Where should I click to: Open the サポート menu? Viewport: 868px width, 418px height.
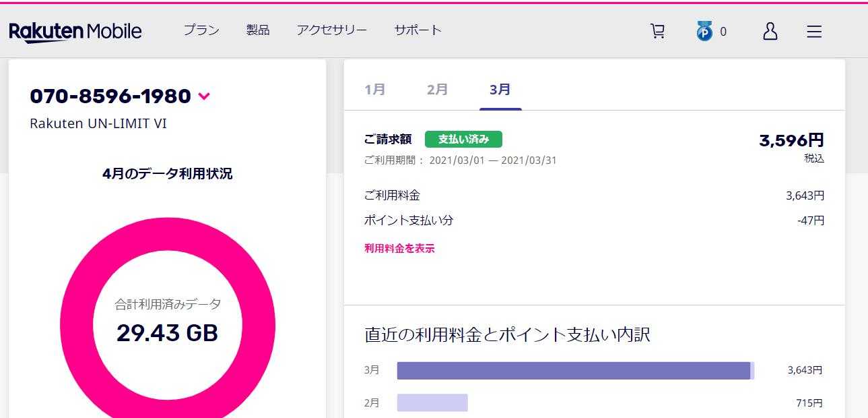(x=418, y=30)
